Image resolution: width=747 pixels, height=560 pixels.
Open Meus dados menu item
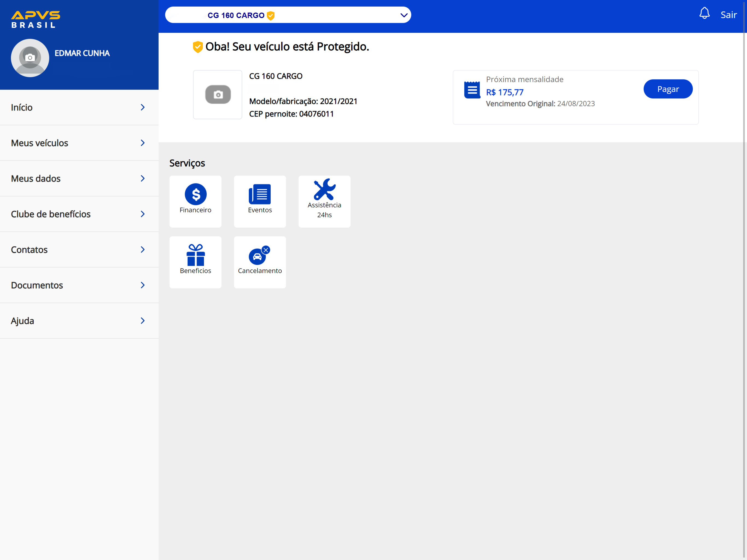tap(79, 178)
